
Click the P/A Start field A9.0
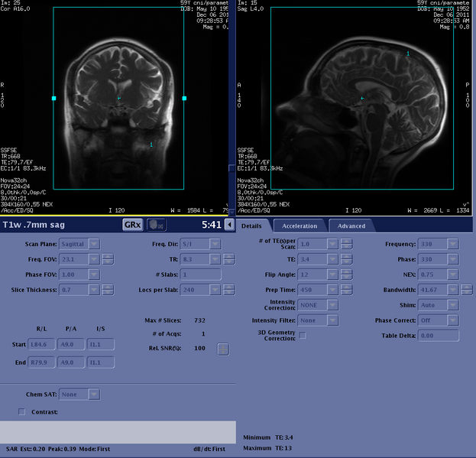[x=71, y=344]
